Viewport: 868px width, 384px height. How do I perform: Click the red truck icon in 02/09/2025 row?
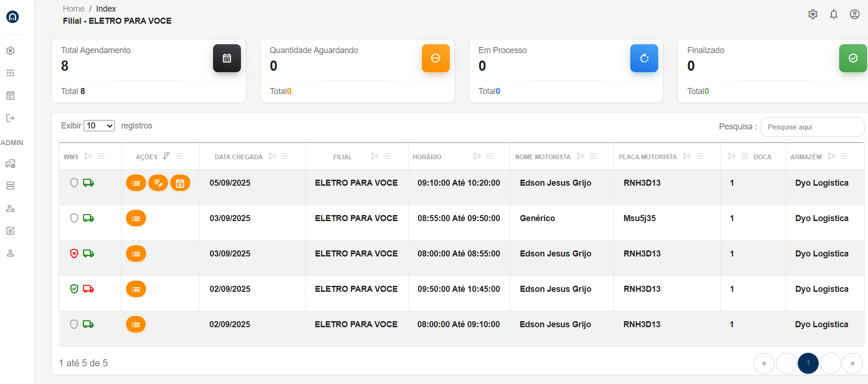click(88, 289)
